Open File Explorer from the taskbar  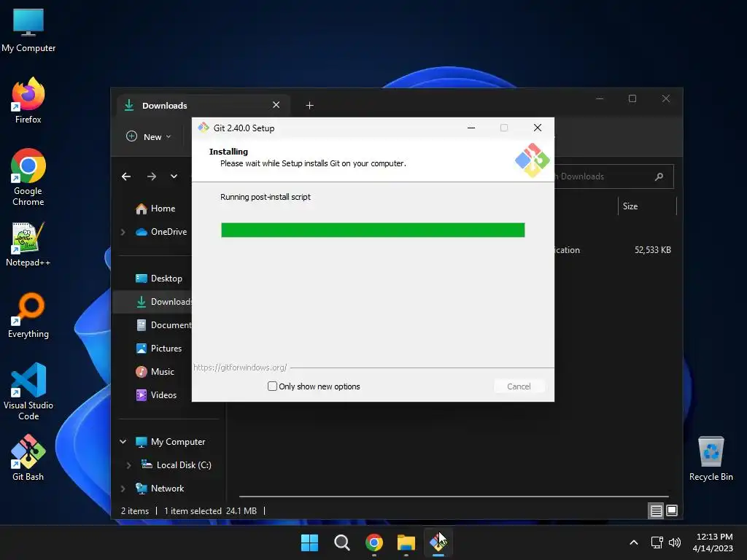(x=406, y=542)
